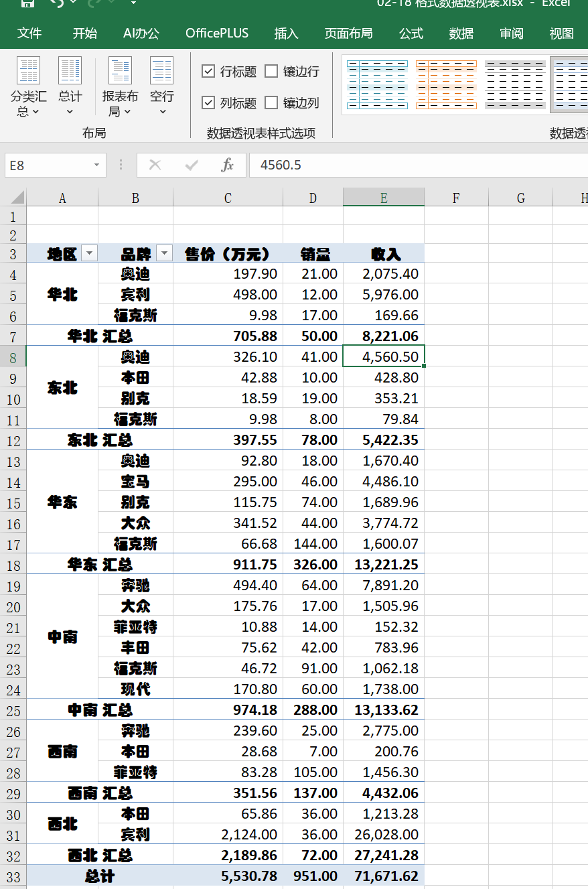Open the 品牌 filter dropdown button
Image resolution: width=588 pixels, height=889 pixels.
pos(164,253)
